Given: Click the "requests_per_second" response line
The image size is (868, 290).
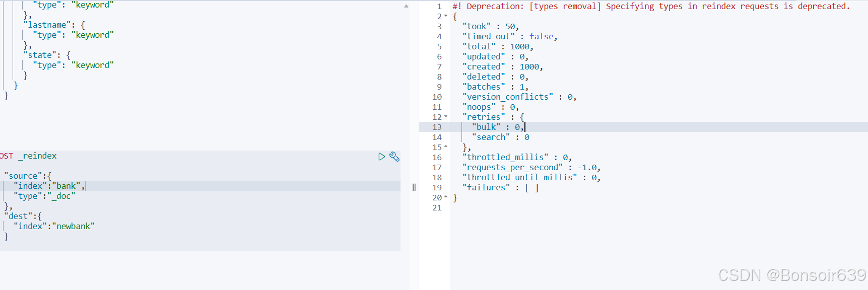Looking at the screenshot, I should (531, 167).
